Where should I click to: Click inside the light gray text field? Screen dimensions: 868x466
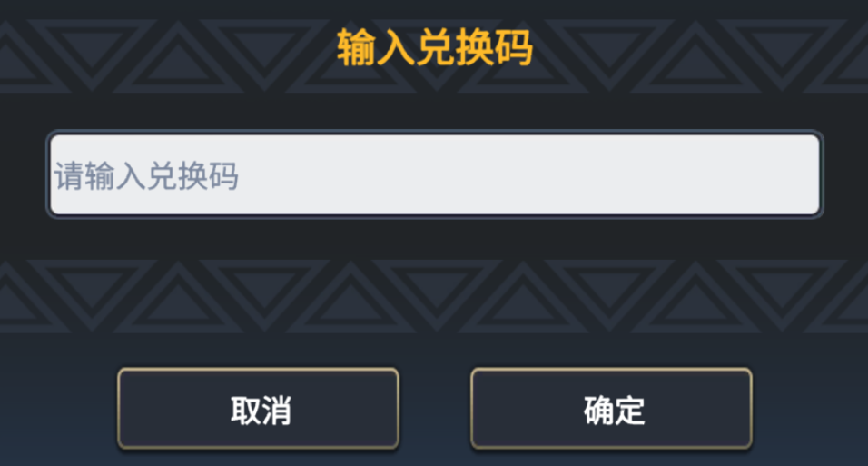tap(434, 175)
